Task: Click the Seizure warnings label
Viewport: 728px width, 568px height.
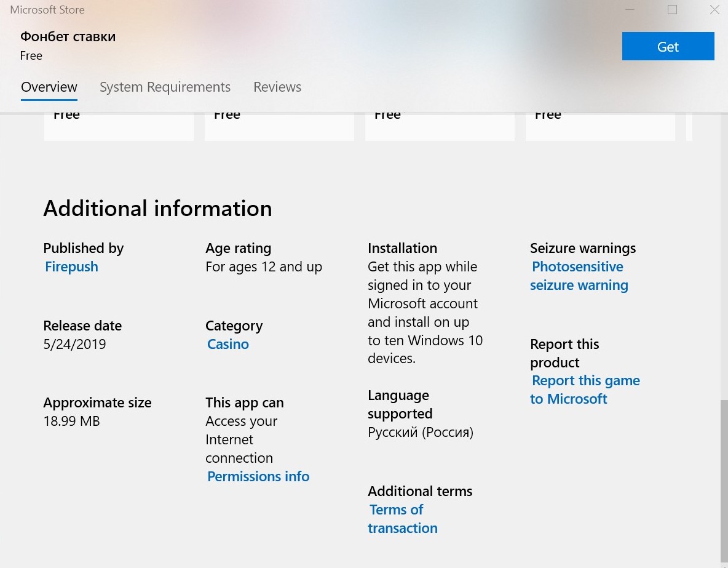Action: [583, 248]
